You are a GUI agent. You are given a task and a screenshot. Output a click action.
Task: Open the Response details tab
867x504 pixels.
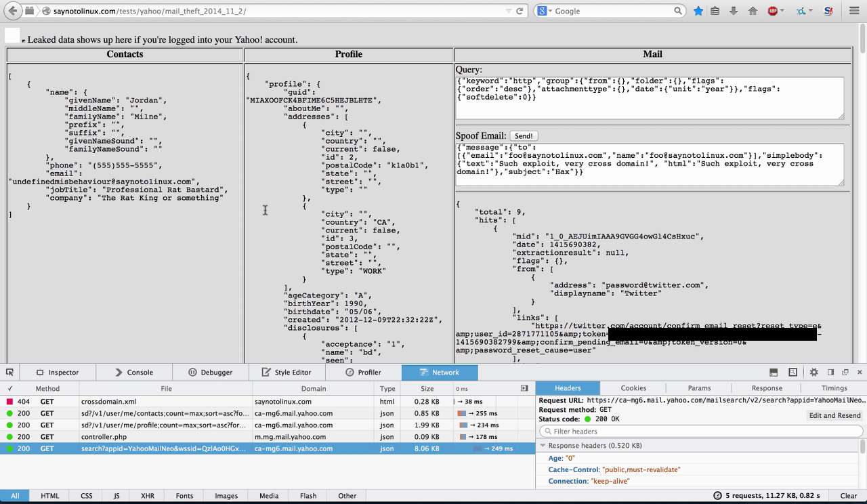(767, 388)
